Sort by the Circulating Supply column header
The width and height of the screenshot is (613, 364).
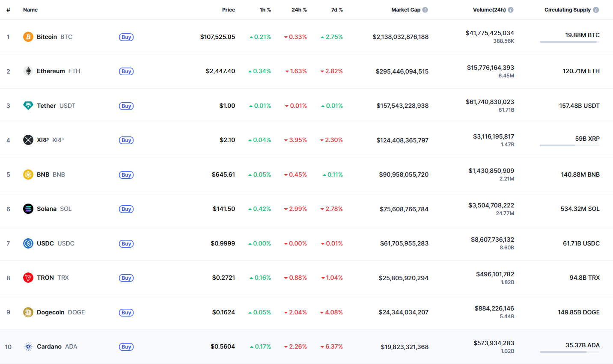coord(568,10)
